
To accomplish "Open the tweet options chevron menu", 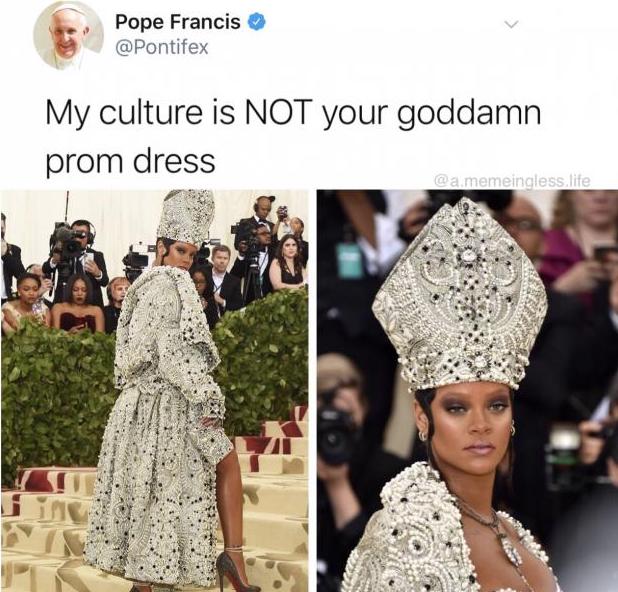I will point(511,25).
